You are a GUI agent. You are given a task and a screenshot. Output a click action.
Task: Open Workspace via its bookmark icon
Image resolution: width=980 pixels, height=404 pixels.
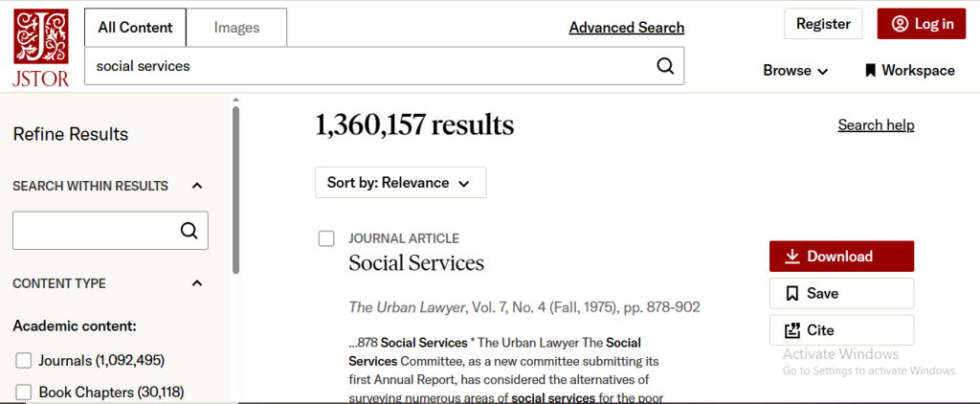click(870, 71)
